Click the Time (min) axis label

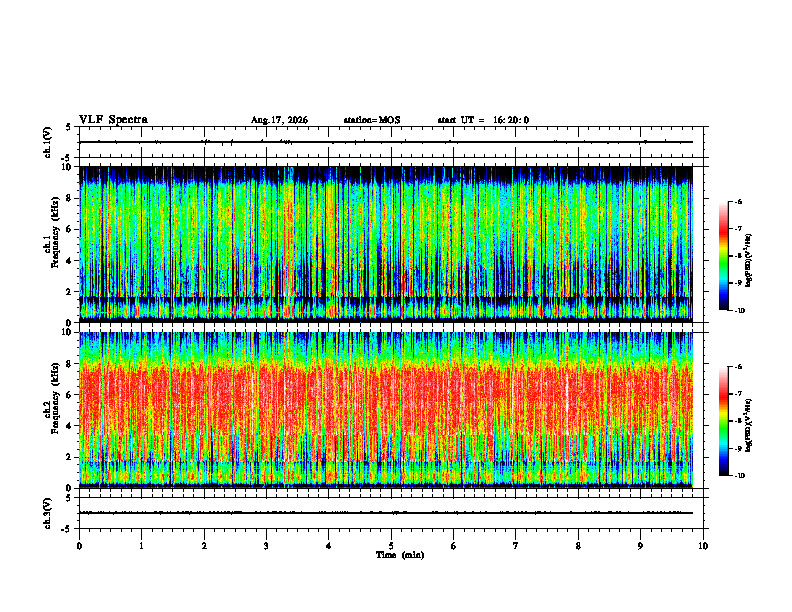[x=400, y=555]
